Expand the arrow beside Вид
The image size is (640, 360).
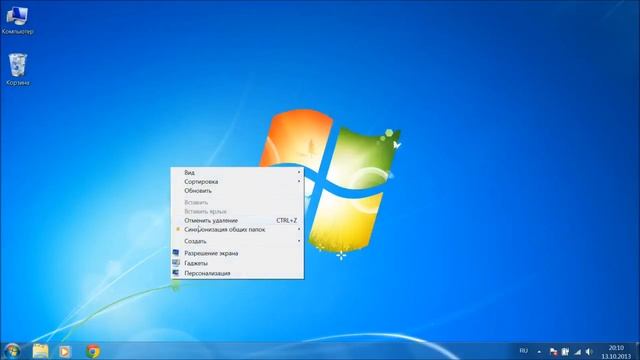pyautogui.click(x=299, y=172)
